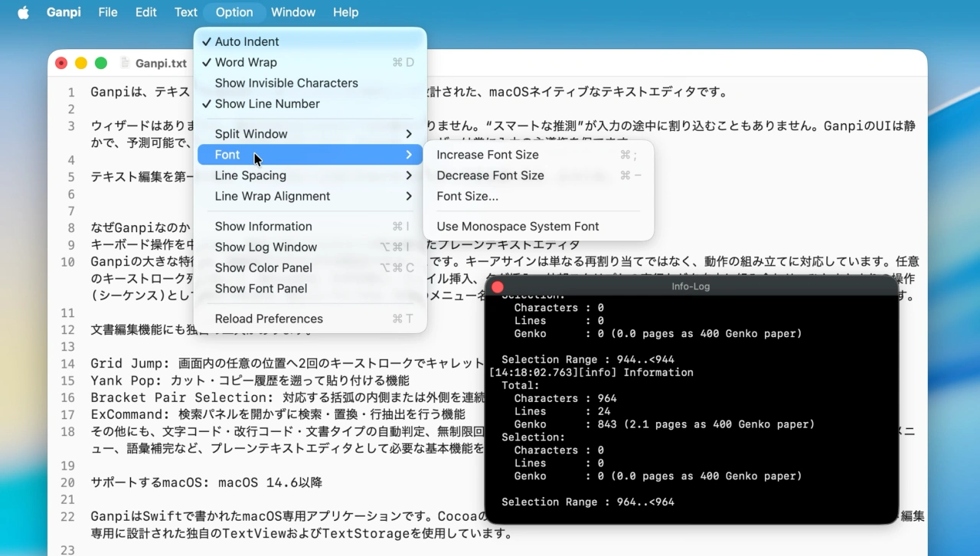Click 'Bracket Pair Selection:' on line 16
The image size is (980, 556).
click(x=183, y=397)
